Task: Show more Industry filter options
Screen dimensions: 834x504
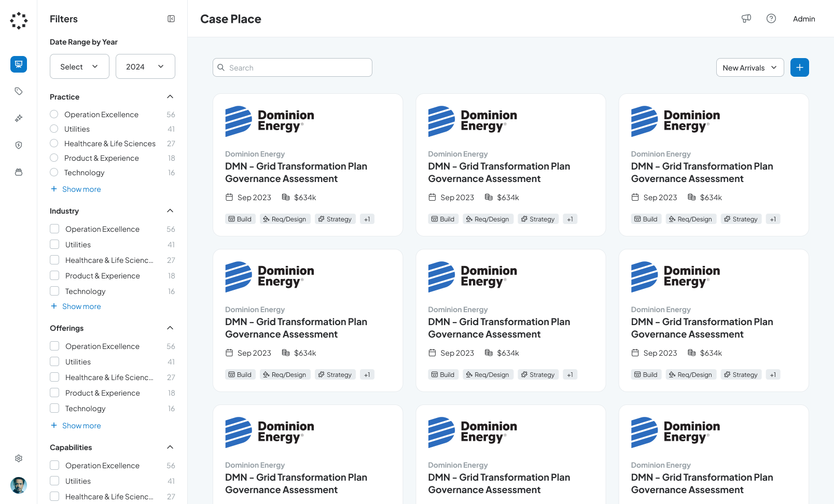Action: (x=81, y=306)
